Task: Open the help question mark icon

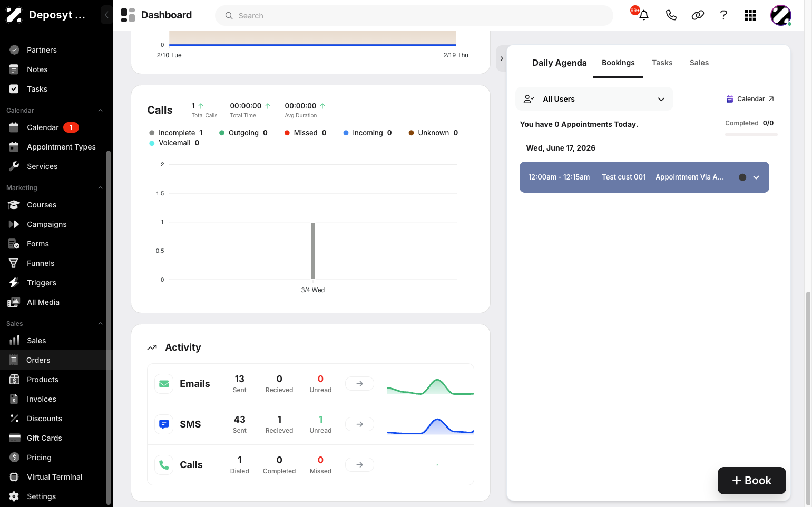Action: (723, 15)
